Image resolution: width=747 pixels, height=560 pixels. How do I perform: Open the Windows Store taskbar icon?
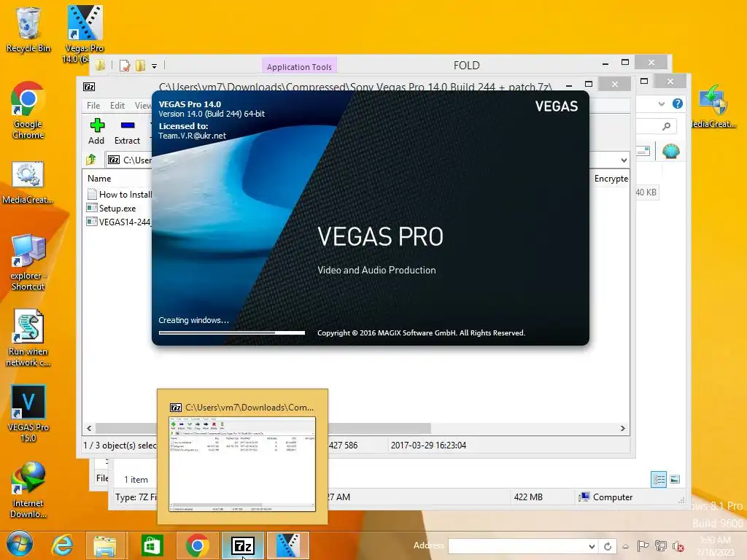[152, 545]
